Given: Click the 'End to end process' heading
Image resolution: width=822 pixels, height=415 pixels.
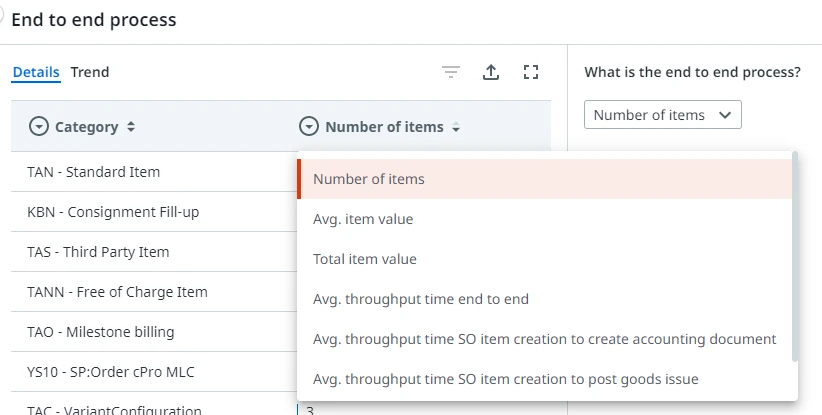Looking at the screenshot, I should pyautogui.click(x=94, y=19).
